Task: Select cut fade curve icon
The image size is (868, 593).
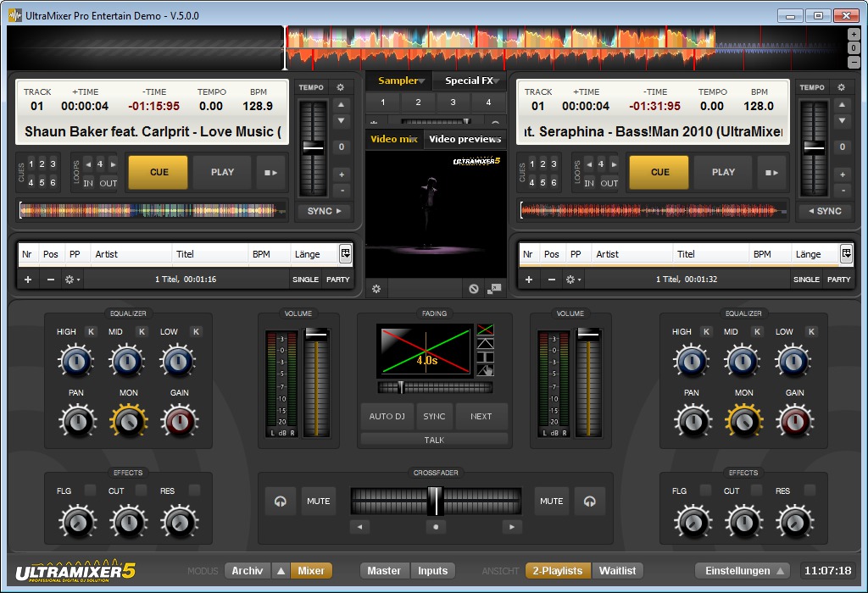Action: 486,357
